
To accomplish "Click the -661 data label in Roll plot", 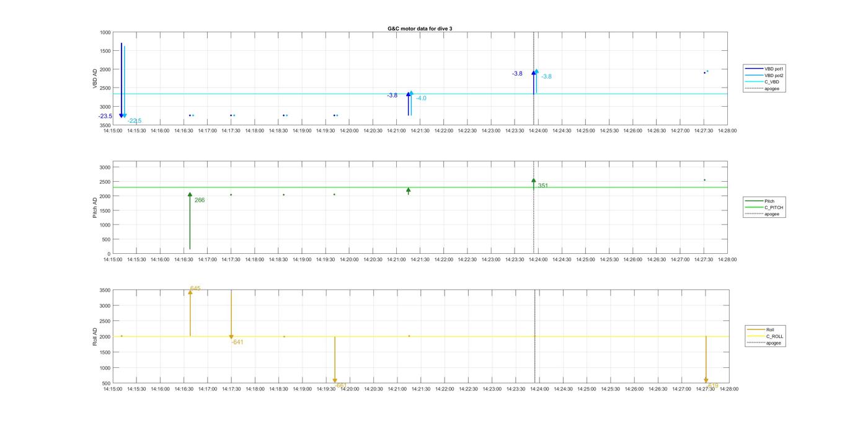I will (x=341, y=385).
